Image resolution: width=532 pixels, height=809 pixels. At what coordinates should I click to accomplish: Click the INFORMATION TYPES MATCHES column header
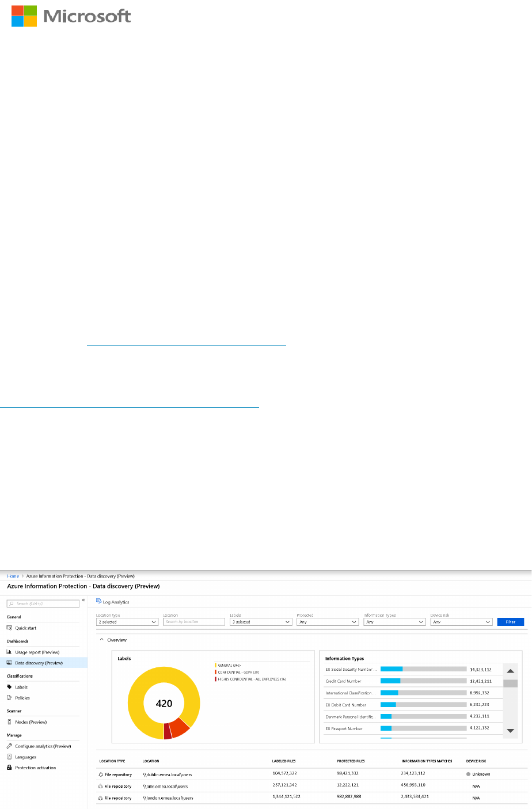coord(427,761)
